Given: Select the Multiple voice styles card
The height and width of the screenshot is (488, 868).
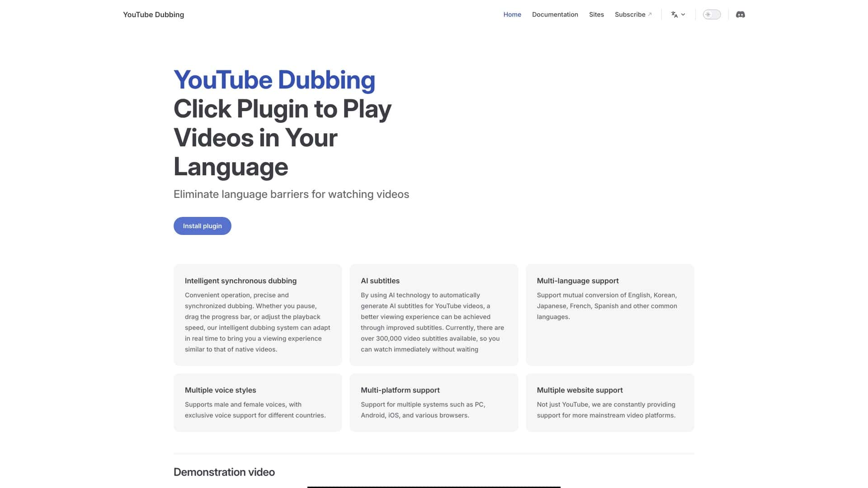Looking at the screenshot, I should pyautogui.click(x=257, y=402).
